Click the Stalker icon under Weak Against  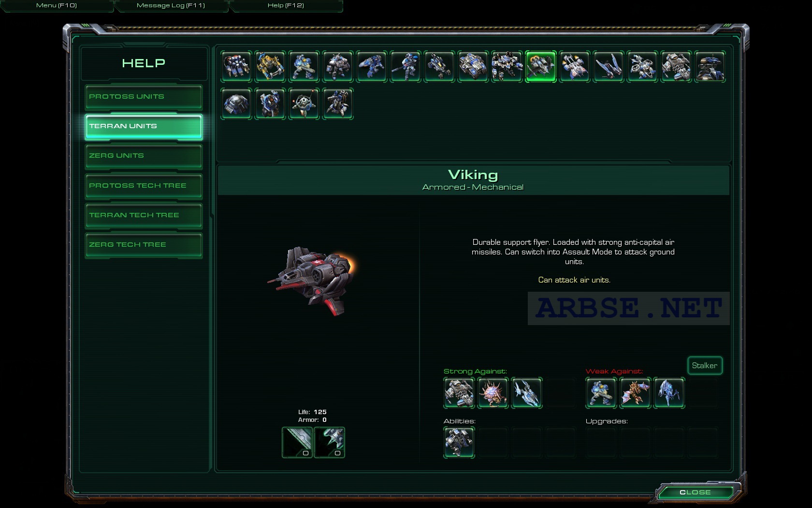(669, 393)
